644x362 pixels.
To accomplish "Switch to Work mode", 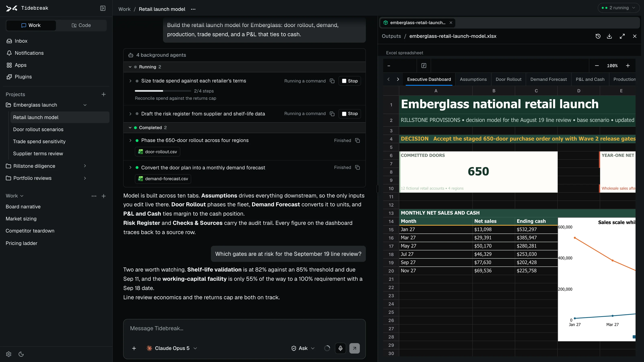I will click(31, 25).
